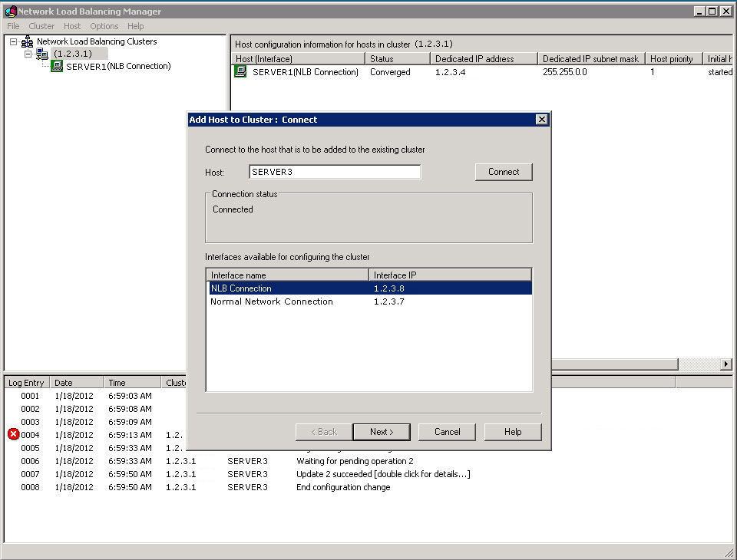The width and height of the screenshot is (737, 560).
Task: Collapse the (1.2.3.1) cluster node
Action: 28,54
